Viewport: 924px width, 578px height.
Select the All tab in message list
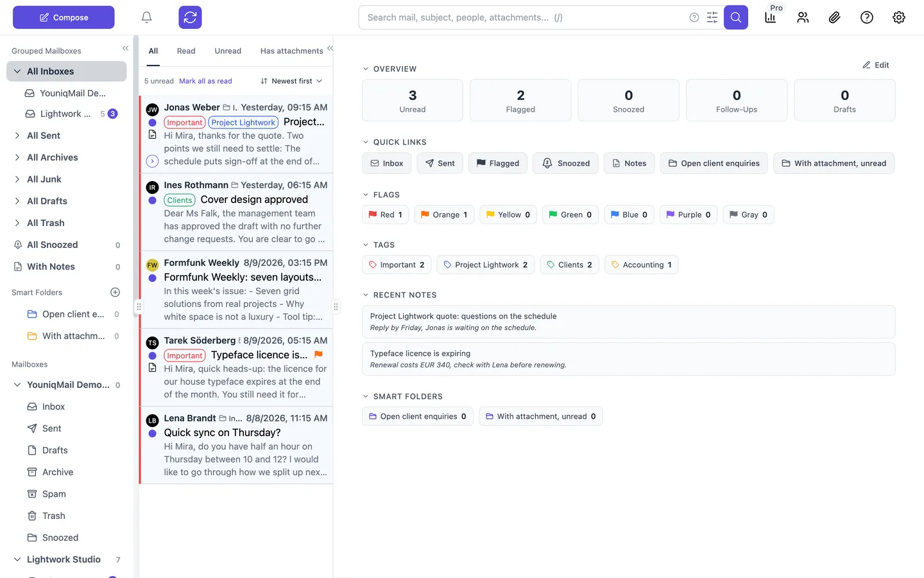point(153,51)
